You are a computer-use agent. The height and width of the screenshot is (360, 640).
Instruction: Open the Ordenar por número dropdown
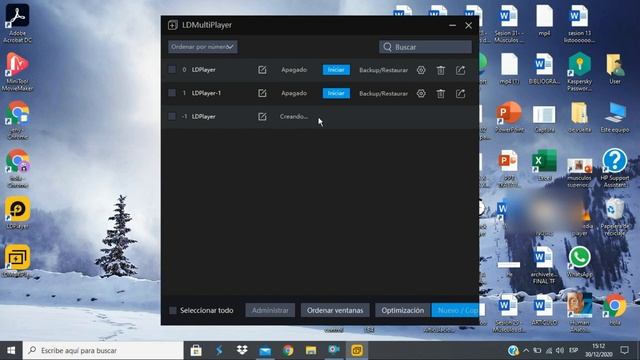(202, 47)
